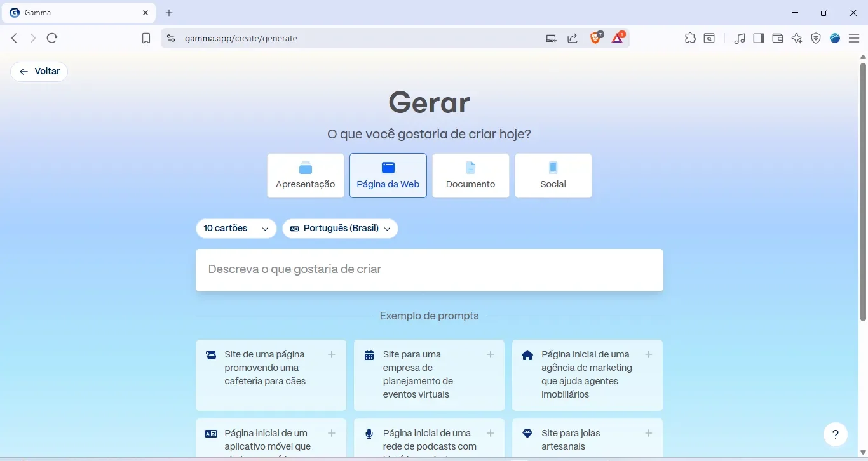Select the Página da Web format card
The width and height of the screenshot is (868, 461).
point(388,175)
